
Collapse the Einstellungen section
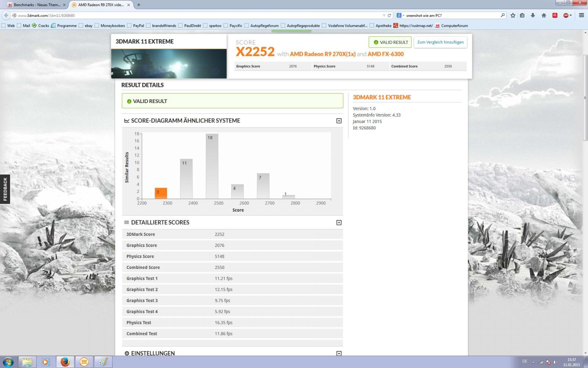tap(339, 353)
